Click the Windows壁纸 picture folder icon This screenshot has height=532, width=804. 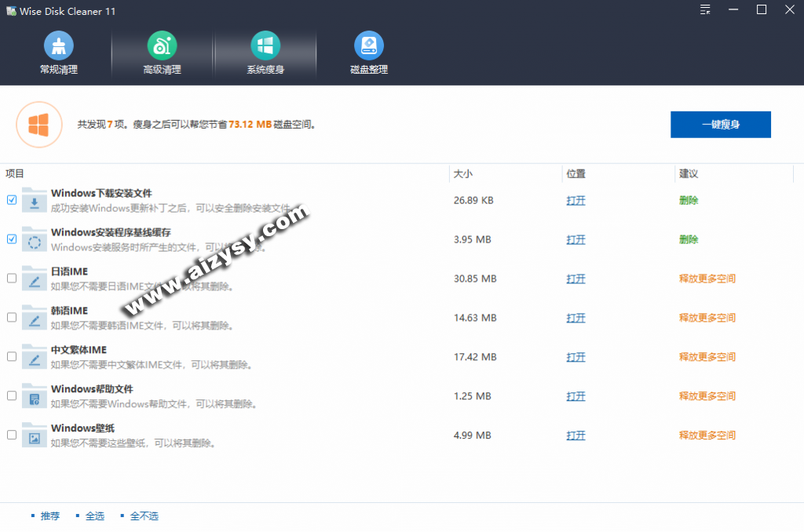pyautogui.click(x=35, y=435)
